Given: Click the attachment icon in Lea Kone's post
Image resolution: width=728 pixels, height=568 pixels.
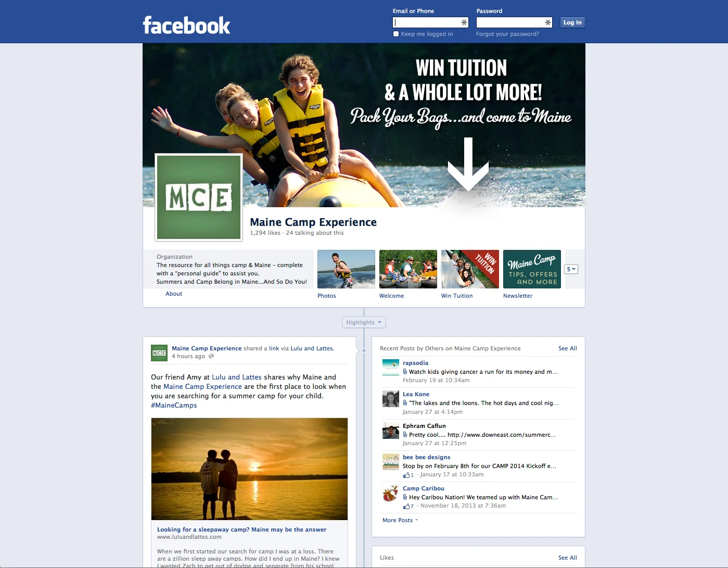Looking at the screenshot, I should (405, 403).
